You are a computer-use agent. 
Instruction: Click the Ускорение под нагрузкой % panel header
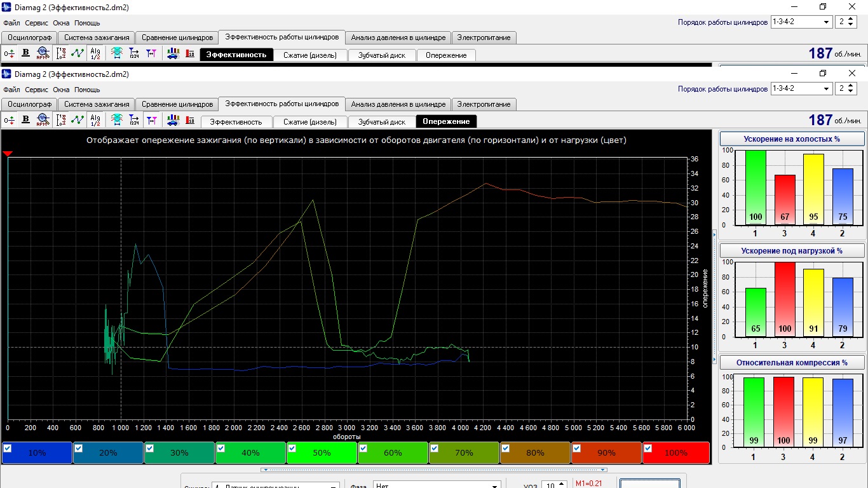792,251
